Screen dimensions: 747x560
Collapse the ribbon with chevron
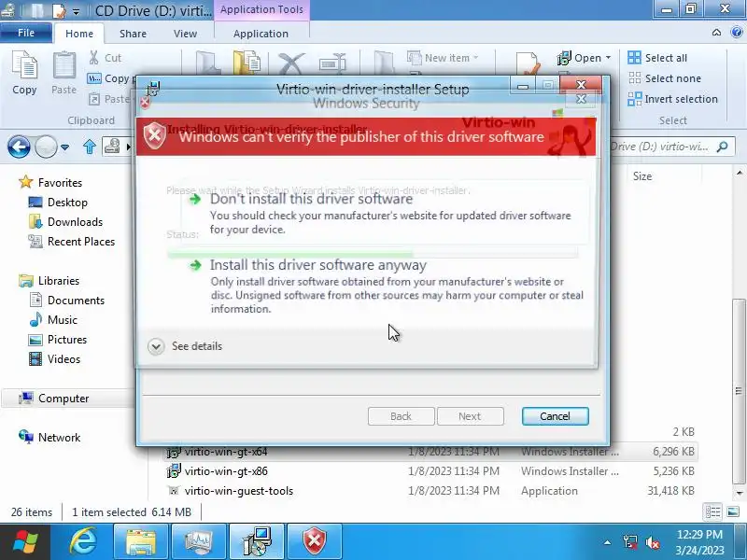point(716,33)
